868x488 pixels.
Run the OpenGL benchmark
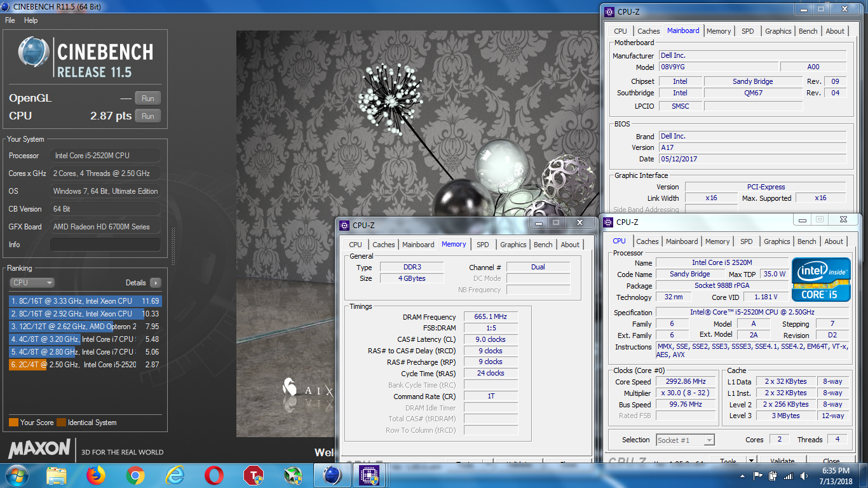click(x=147, y=98)
